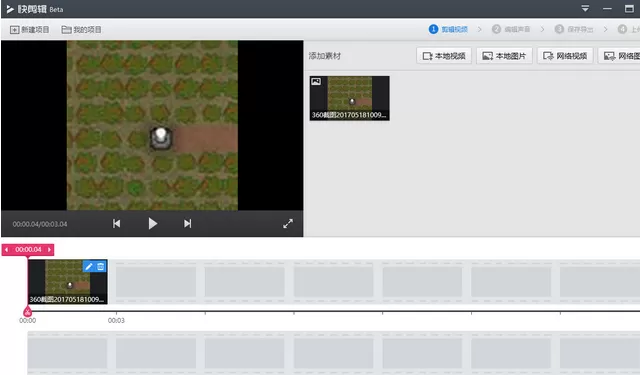Expand preview to fullscreen
The height and width of the screenshot is (375, 640).
tap(288, 224)
